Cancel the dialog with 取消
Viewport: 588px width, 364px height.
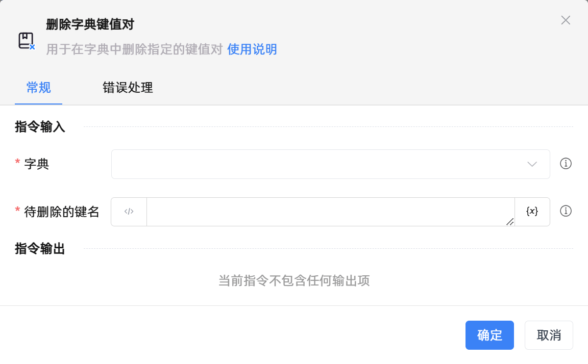pos(549,335)
